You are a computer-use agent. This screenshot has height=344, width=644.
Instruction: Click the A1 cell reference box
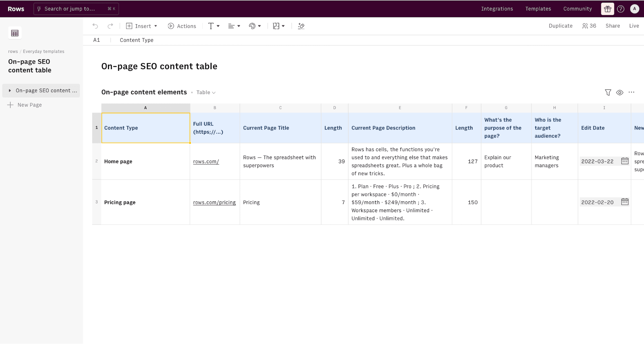pos(97,40)
